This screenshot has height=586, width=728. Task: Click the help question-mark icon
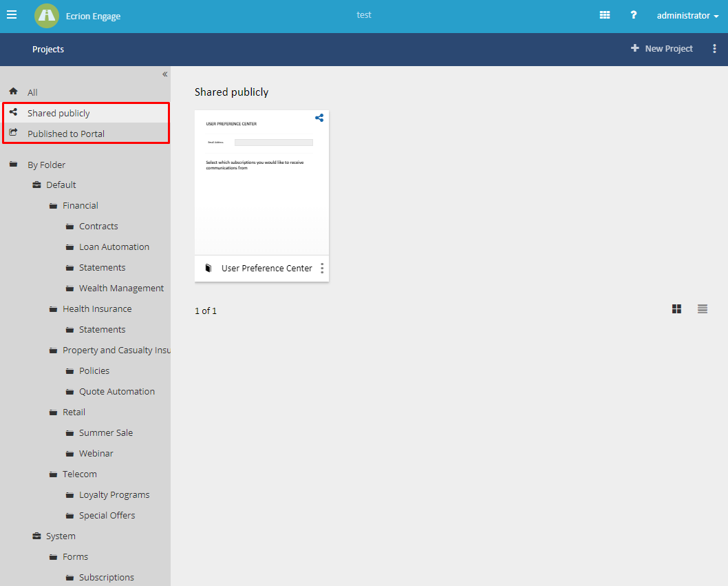pos(633,14)
